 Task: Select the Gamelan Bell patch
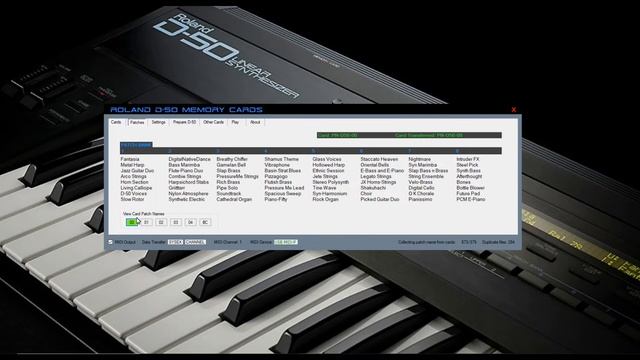[x=231, y=165]
